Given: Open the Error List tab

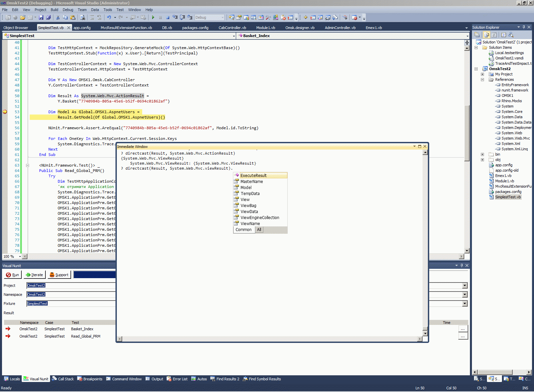Looking at the screenshot, I should click(x=177, y=379).
